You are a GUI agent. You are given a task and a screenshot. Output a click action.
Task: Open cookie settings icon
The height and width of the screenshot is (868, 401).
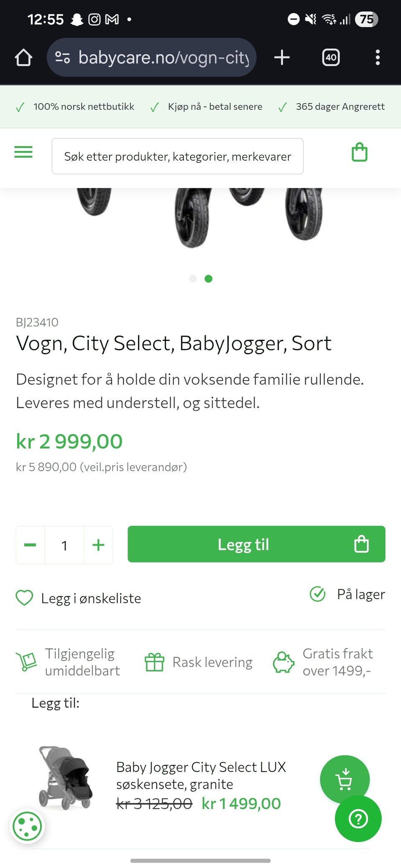point(28,826)
